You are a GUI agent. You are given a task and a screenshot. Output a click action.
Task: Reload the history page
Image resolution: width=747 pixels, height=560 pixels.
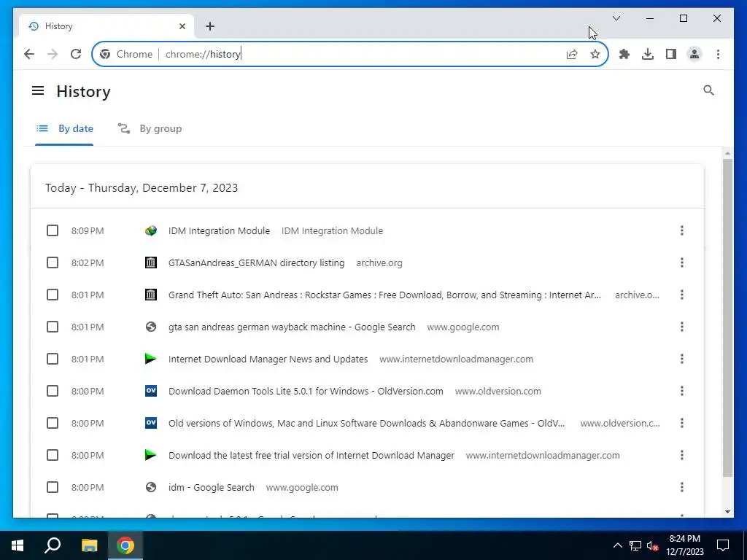[76, 54]
